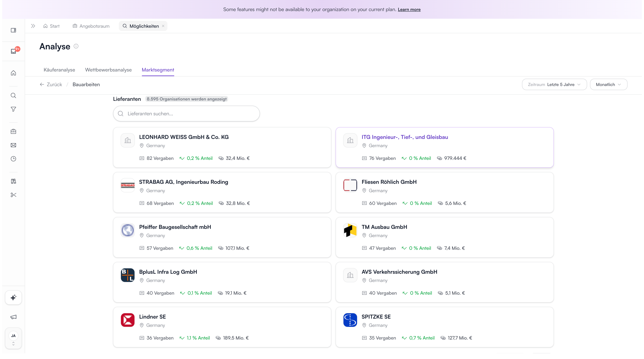Open the filter funnel icon
Screen dimensions: 644x359
pyautogui.click(x=13, y=109)
